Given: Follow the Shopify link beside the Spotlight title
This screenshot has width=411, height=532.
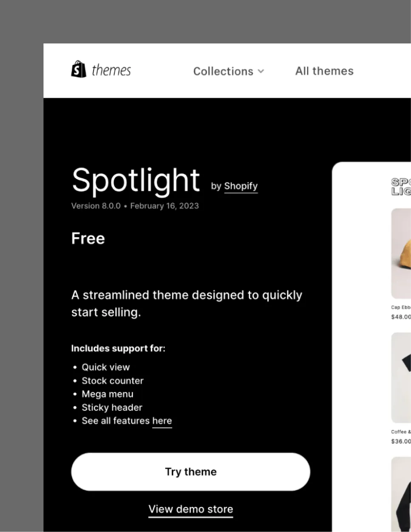Looking at the screenshot, I should point(241,186).
